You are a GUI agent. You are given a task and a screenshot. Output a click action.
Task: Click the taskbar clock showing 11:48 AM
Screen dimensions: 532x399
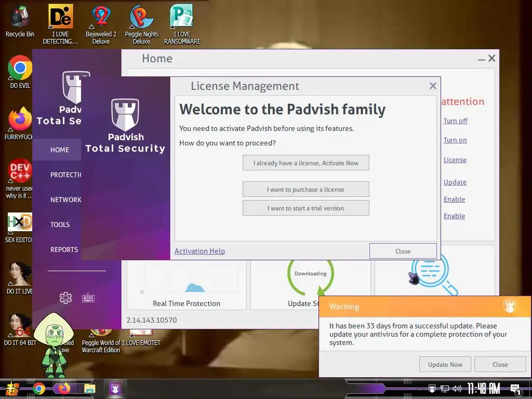(x=484, y=389)
